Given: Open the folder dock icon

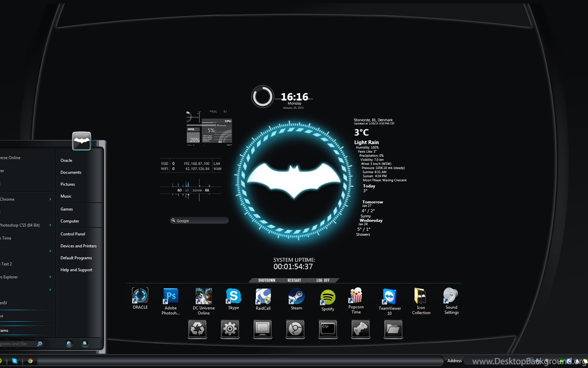Looking at the screenshot, I should click(x=393, y=329).
